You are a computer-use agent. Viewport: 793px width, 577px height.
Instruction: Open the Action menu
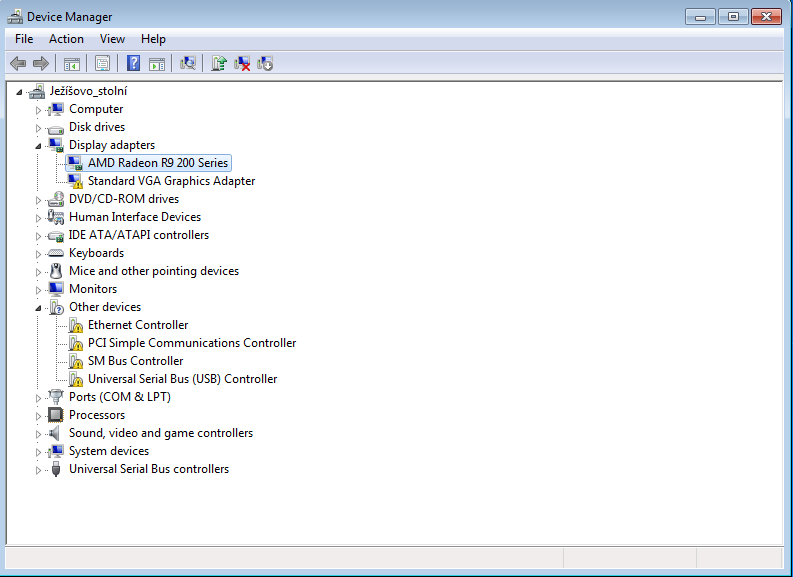click(x=66, y=39)
